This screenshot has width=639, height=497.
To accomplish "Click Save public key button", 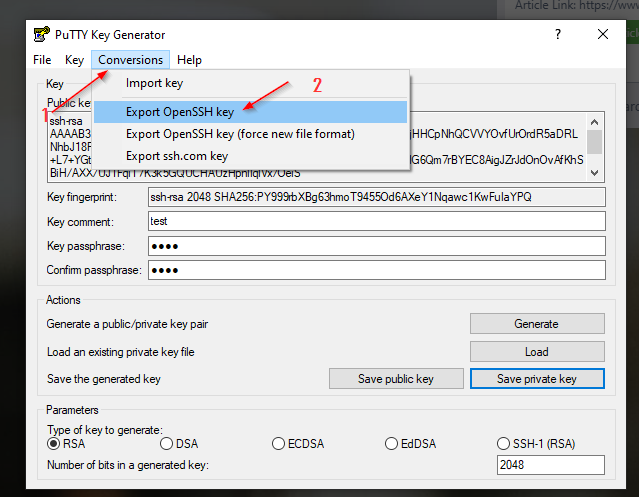I will pyautogui.click(x=396, y=379).
